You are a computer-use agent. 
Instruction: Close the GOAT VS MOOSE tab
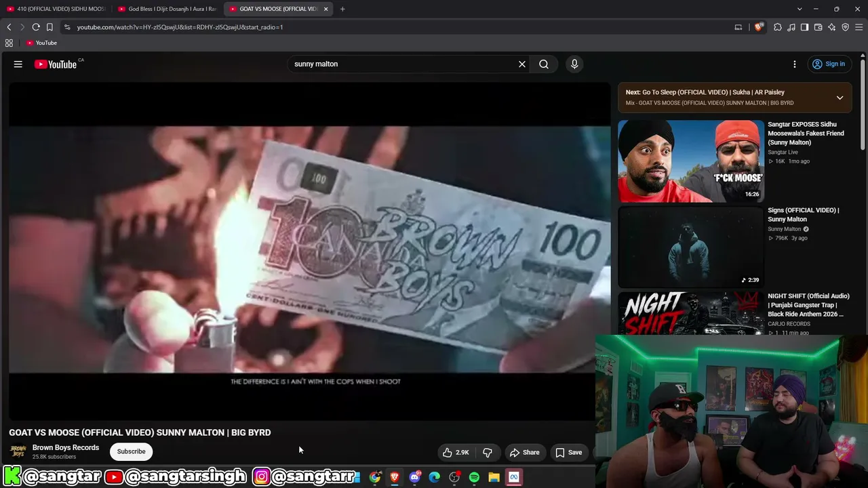pyautogui.click(x=325, y=9)
